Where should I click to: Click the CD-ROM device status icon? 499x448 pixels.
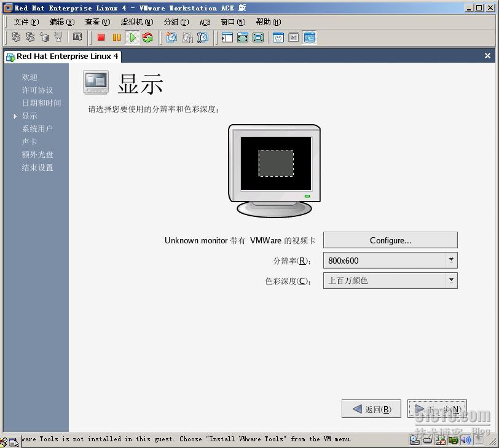pos(414,440)
